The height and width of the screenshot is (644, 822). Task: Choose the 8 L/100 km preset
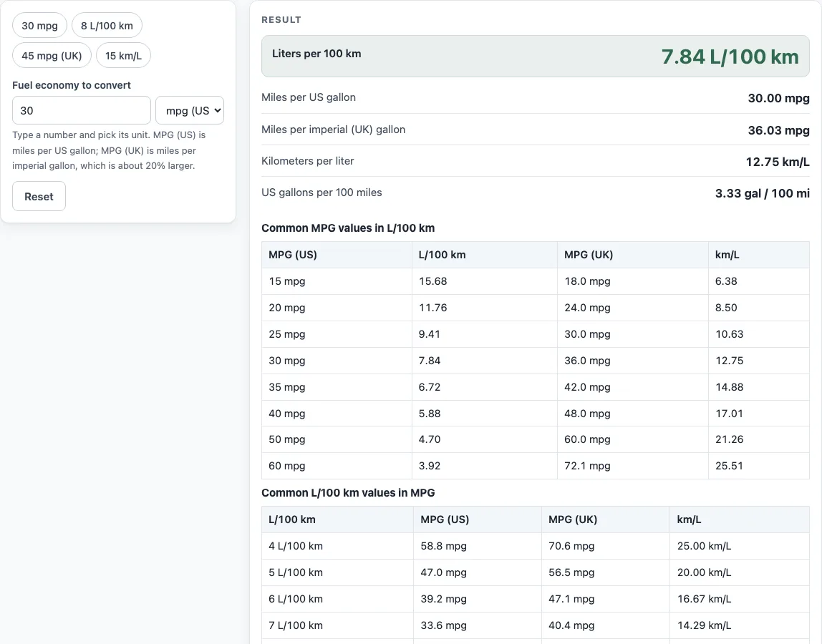point(107,26)
